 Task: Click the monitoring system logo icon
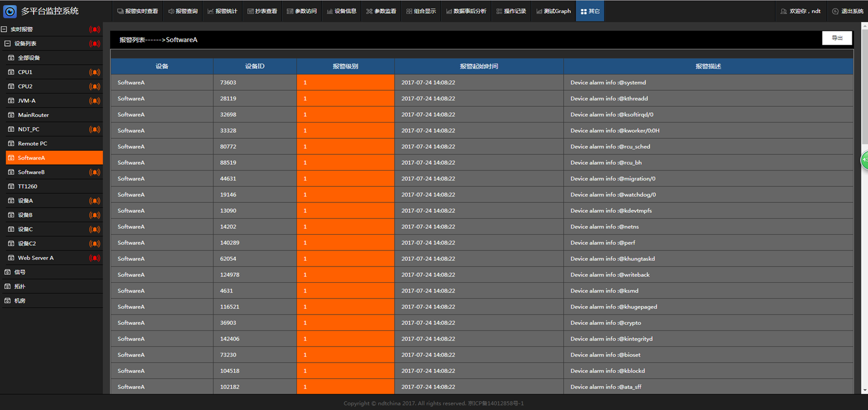[10, 11]
